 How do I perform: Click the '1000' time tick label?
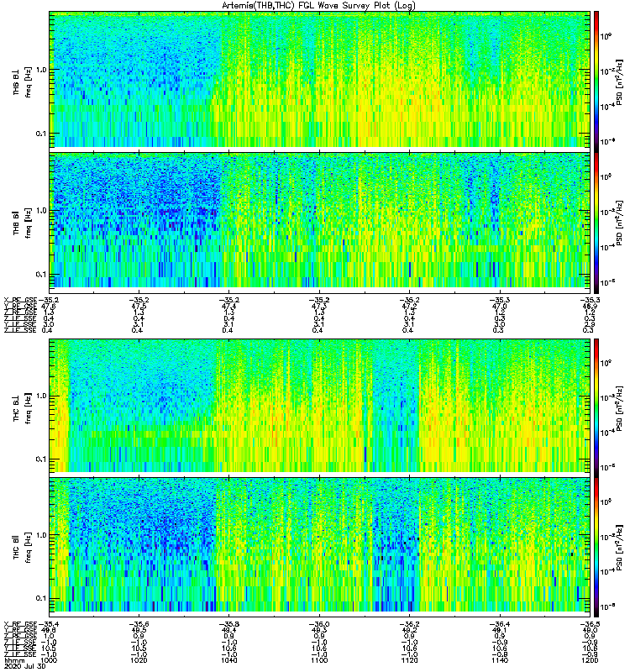pyautogui.click(x=50, y=660)
